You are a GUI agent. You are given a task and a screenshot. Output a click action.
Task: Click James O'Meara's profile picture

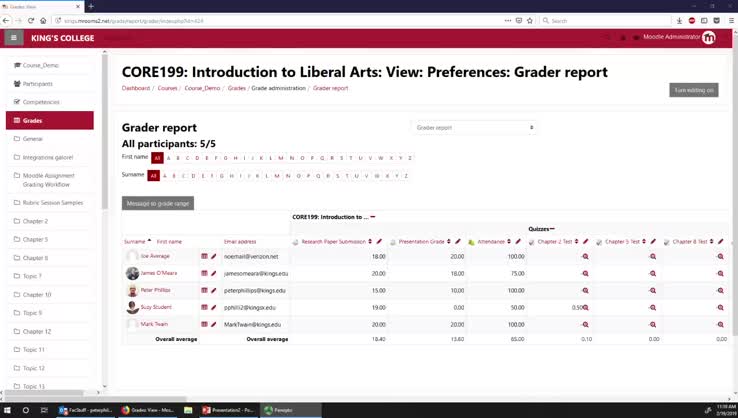point(132,273)
